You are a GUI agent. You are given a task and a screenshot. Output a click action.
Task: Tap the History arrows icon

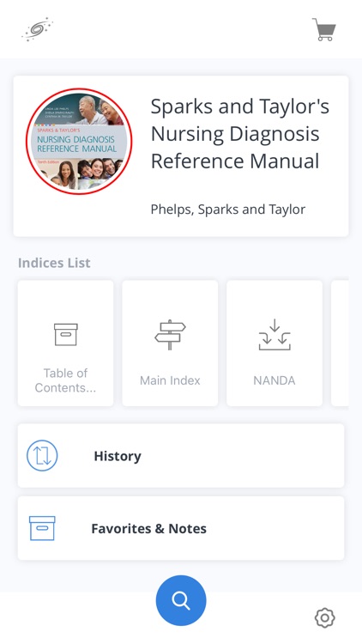click(x=42, y=455)
